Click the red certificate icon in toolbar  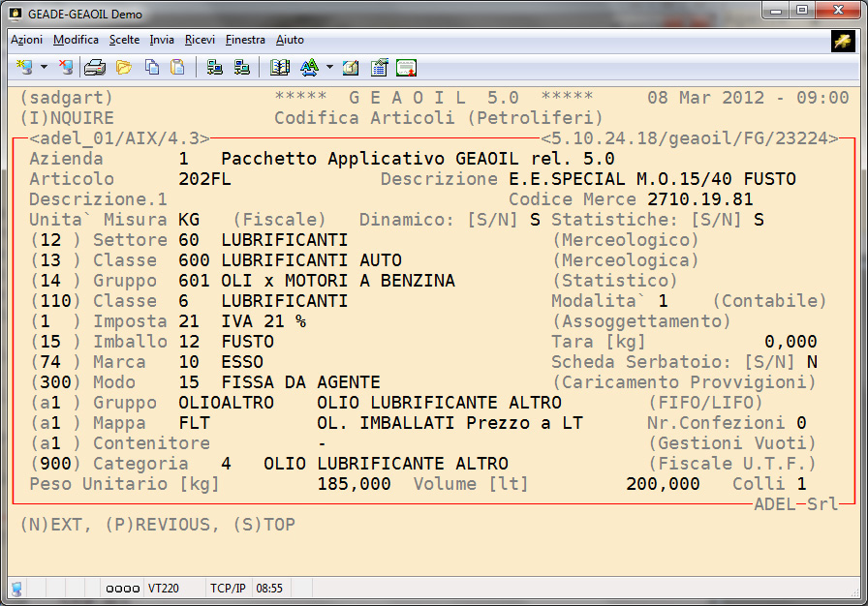tap(406, 68)
